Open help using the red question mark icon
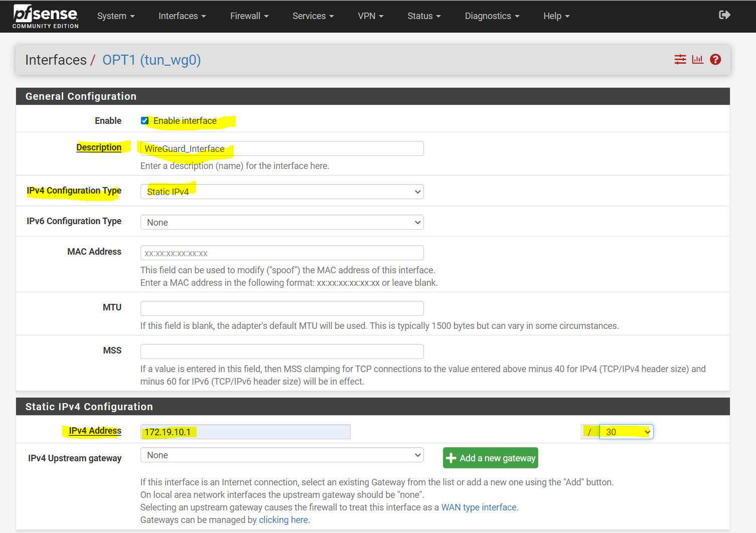756x533 pixels. [715, 59]
